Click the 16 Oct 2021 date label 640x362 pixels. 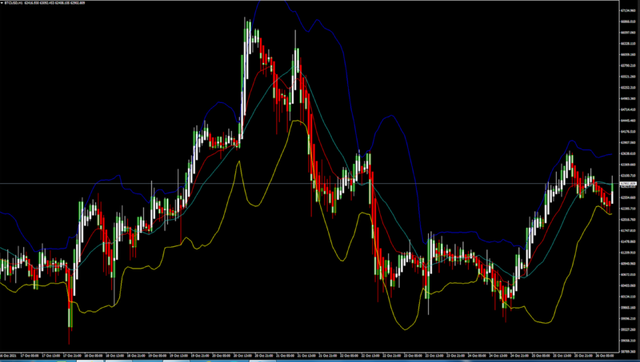[x=8, y=355]
